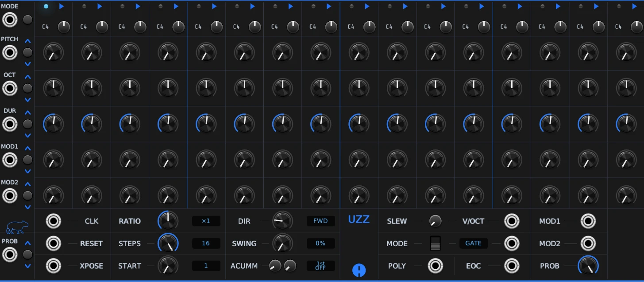Click the round button beside the PROB jack
The image size is (644, 282).
27,255
